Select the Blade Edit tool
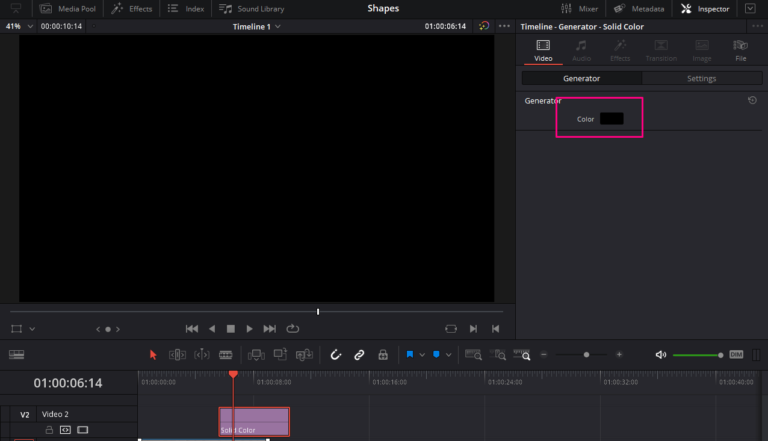Screen dimensions: 768x441 click(226, 355)
